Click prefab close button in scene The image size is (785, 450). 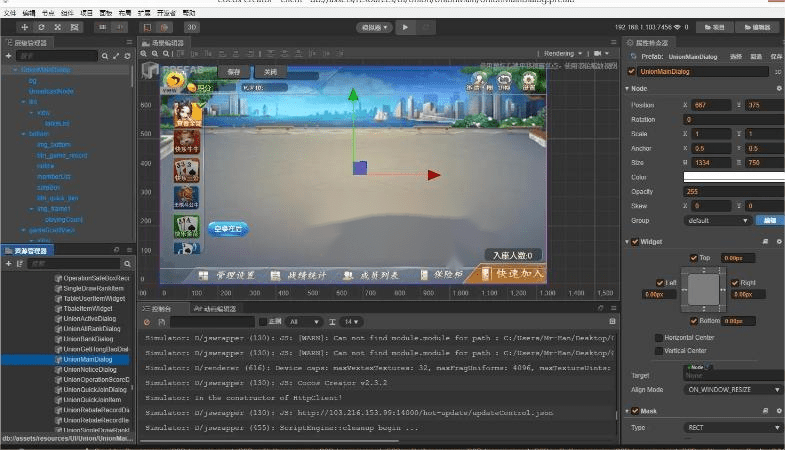click(x=270, y=72)
